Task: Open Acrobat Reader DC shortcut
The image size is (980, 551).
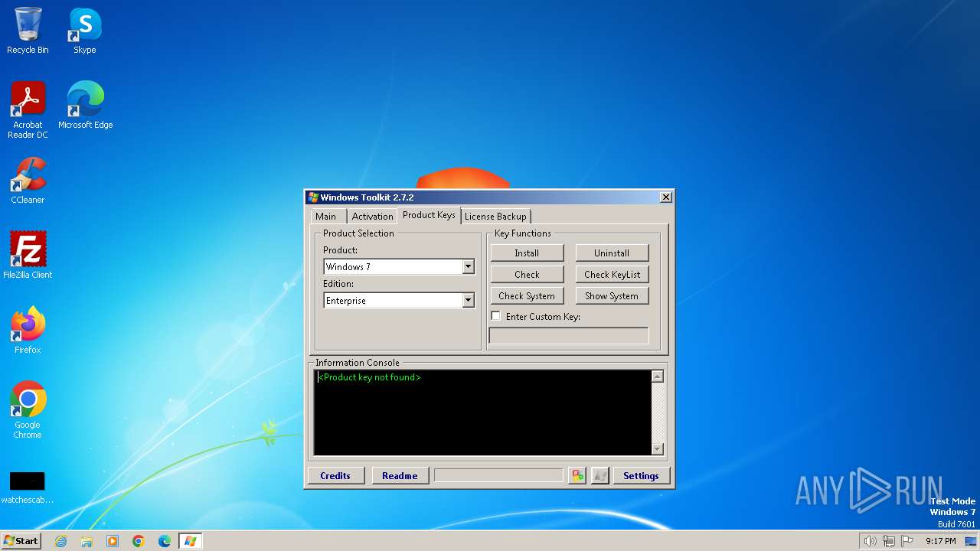Action: 28,110
